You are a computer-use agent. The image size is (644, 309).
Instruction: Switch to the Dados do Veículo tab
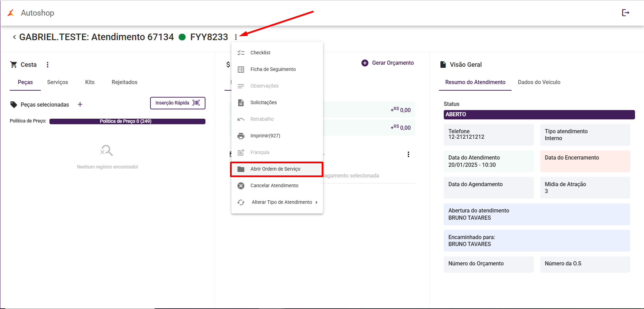[539, 82]
